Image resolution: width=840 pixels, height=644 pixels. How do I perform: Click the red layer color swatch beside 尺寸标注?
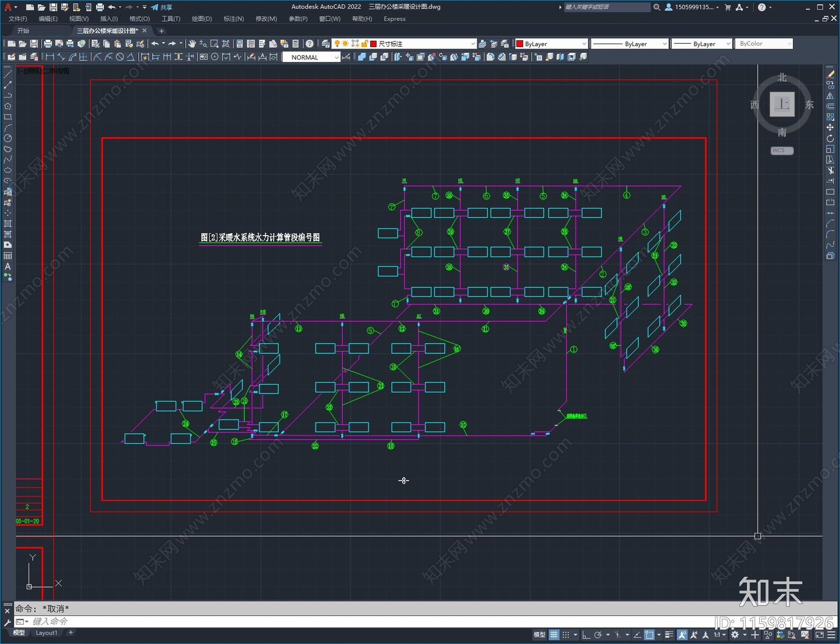(374, 44)
